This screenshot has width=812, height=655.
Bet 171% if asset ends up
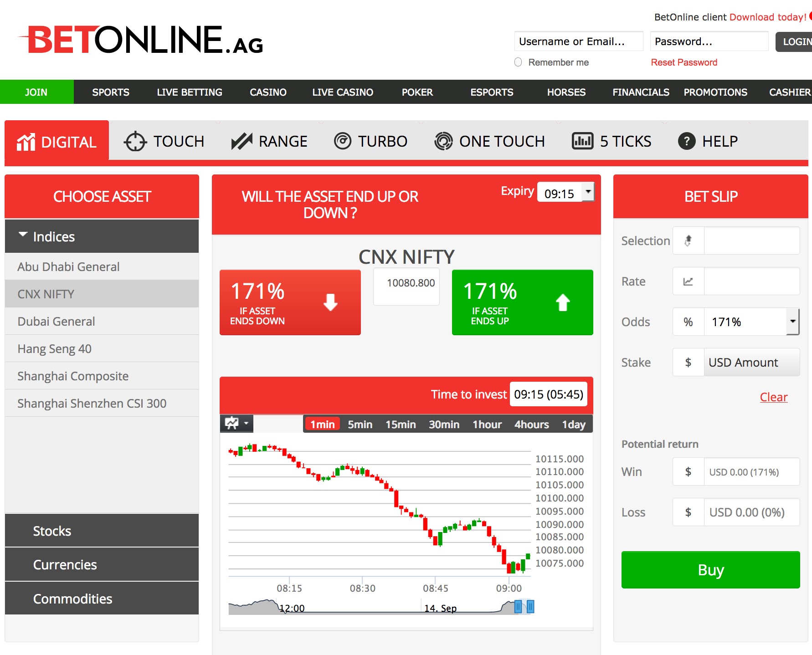pos(523,302)
